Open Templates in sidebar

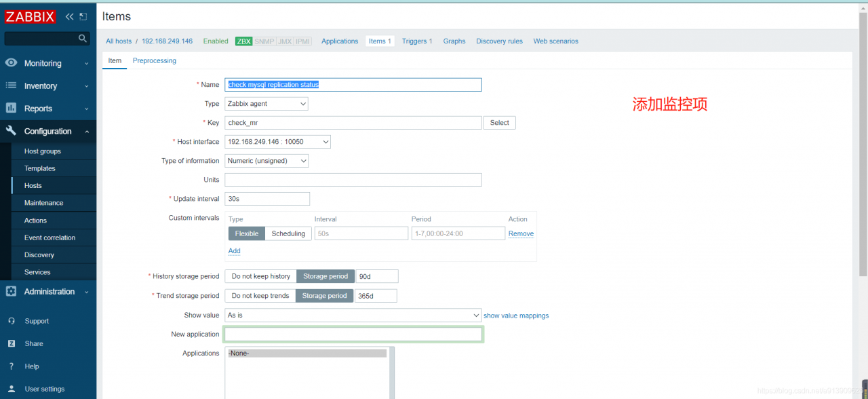click(40, 168)
